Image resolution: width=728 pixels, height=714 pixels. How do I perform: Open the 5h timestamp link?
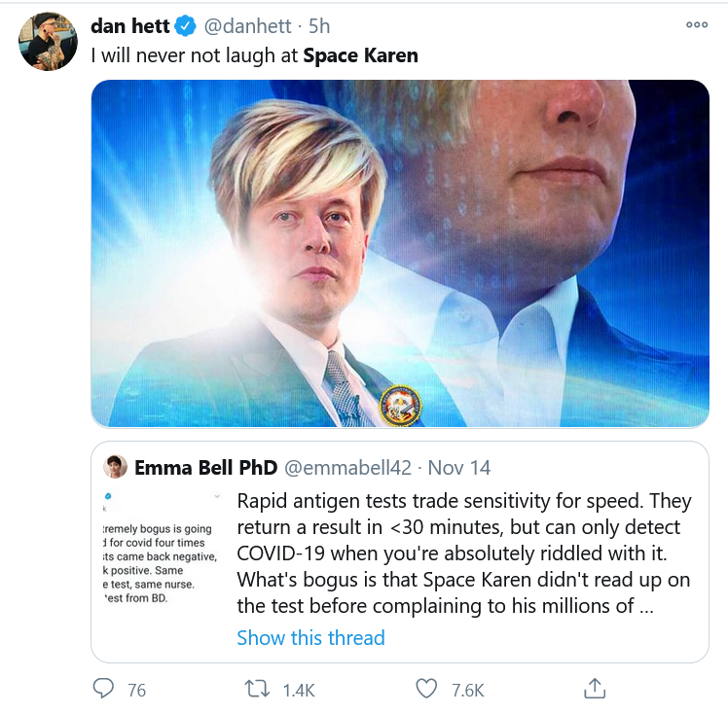pos(318,27)
